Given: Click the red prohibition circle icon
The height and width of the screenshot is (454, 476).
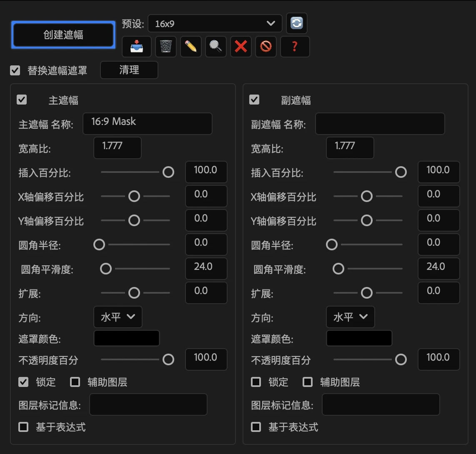Looking at the screenshot, I should (x=266, y=46).
